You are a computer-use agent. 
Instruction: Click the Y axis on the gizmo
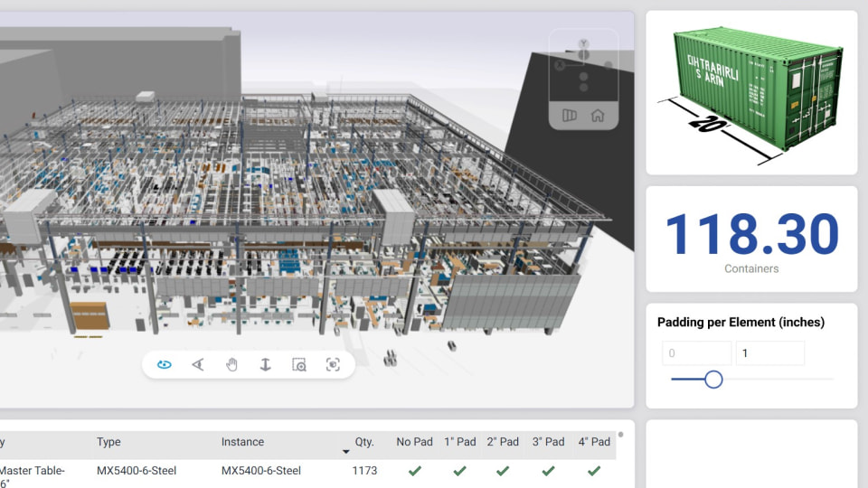(x=583, y=43)
